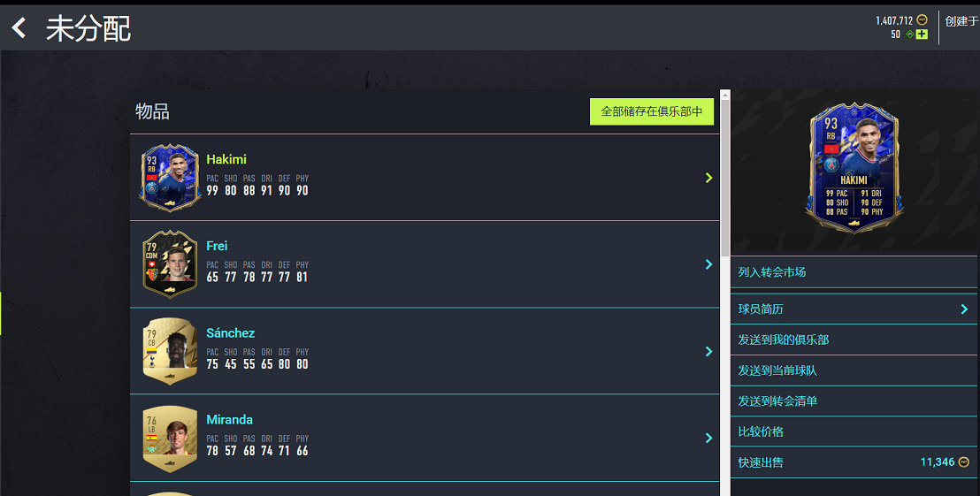Viewport: 980px width, 496px height.
Task: Expand 球员简历 chevron arrow
Action: click(964, 309)
